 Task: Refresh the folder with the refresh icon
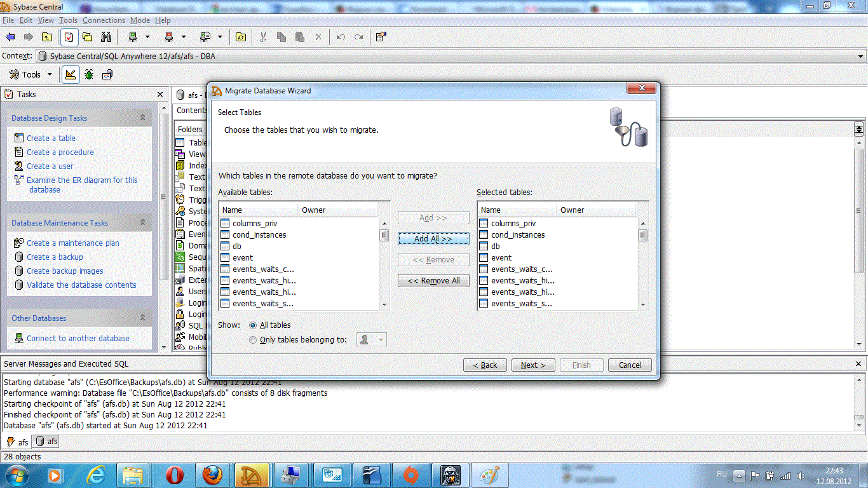(241, 37)
